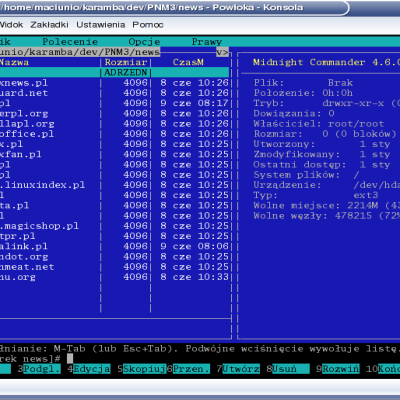Click the 7 Utwórz function key button
The height and width of the screenshot is (400, 400).
[x=238, y=369]
